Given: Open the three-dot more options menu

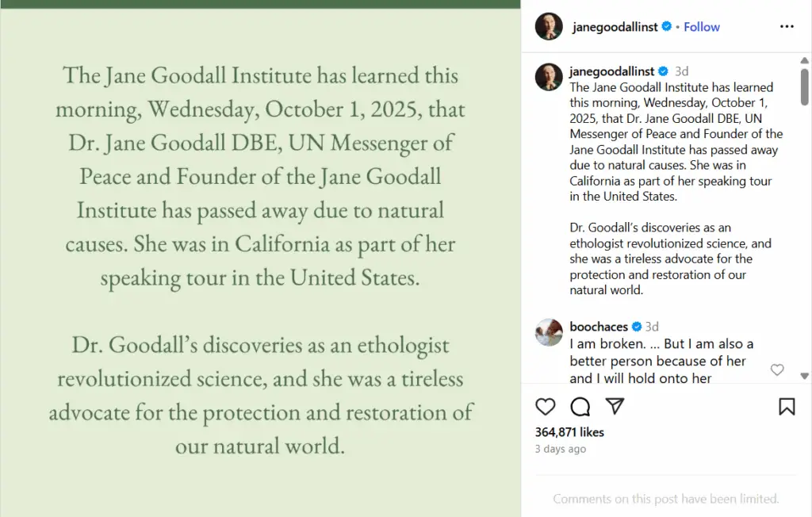Looking at the screenshot, I should pos(787,26).
